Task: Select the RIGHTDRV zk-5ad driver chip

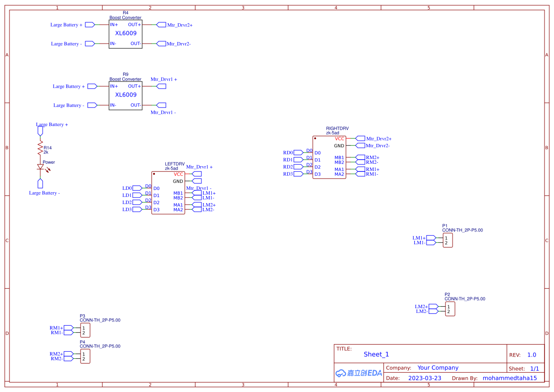Action: [329, 157]
